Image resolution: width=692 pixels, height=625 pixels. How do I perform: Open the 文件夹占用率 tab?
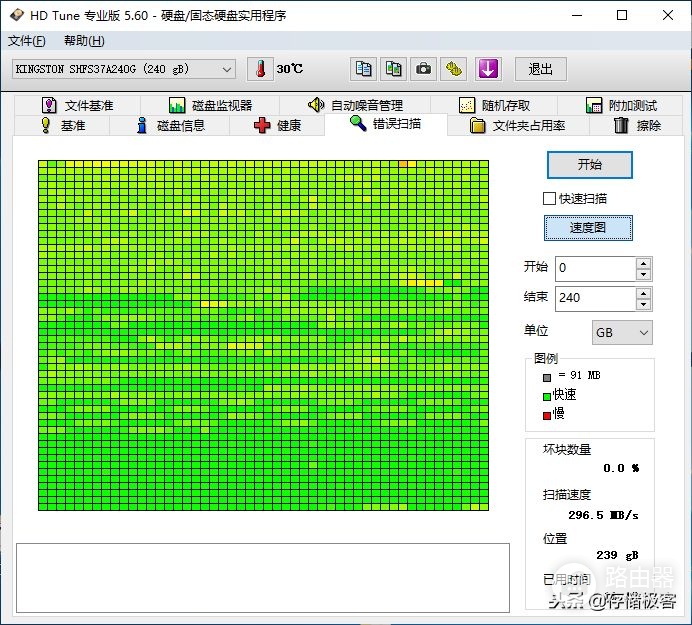518,126
